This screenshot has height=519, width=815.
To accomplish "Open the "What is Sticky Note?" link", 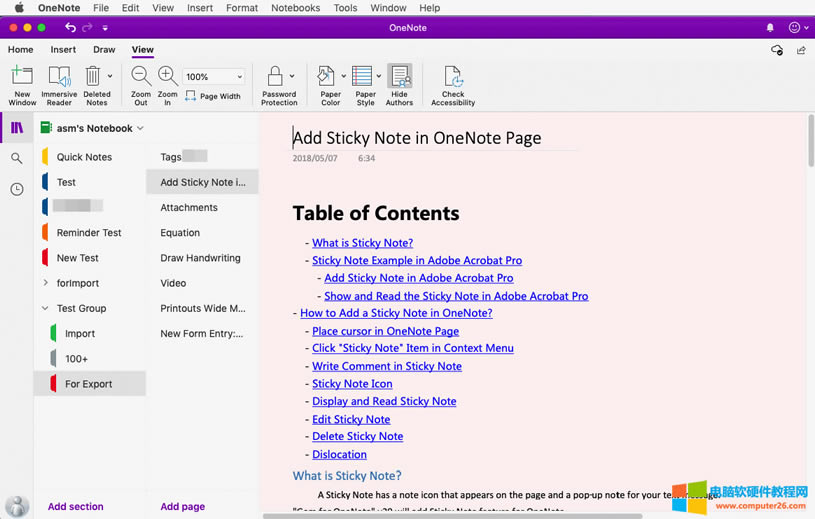I will pyautogui.click(x=362, y=243).
